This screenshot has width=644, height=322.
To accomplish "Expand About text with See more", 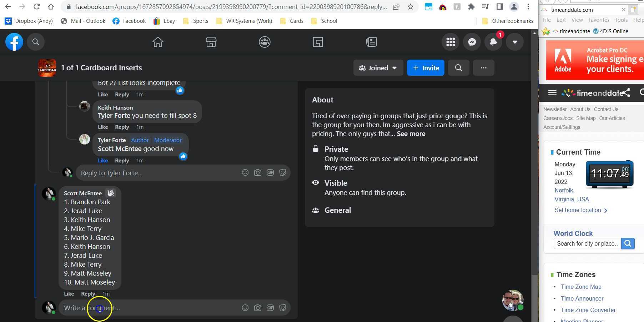I will (411, 134).
